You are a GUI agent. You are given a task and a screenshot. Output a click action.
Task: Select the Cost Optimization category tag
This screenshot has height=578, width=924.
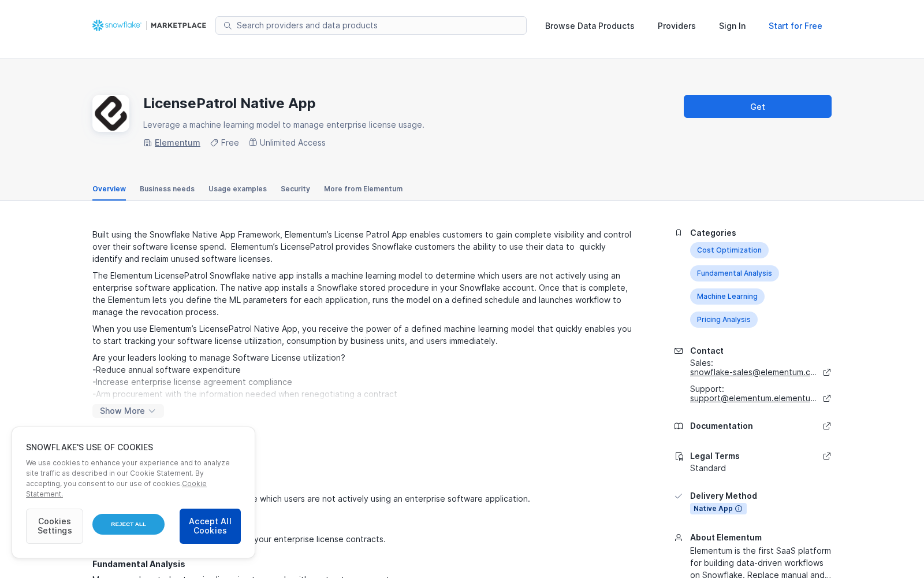729,250
